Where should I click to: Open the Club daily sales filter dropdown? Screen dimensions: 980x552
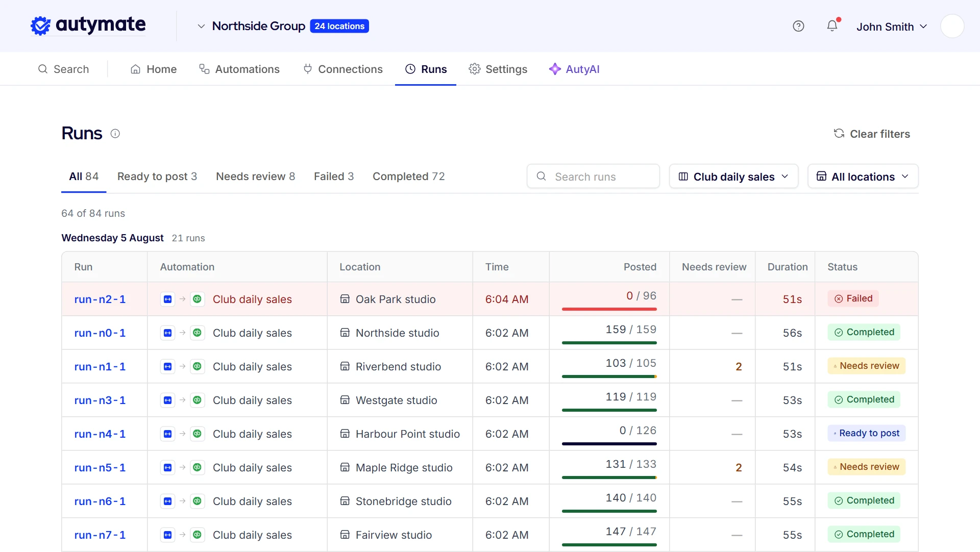(733, 177)
